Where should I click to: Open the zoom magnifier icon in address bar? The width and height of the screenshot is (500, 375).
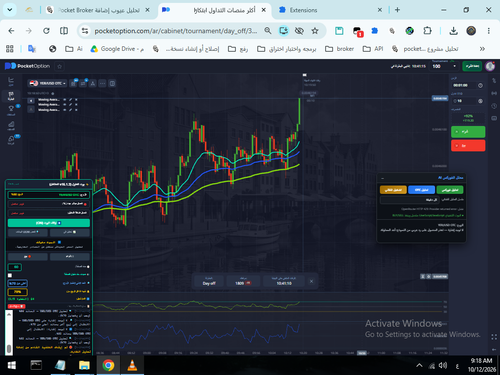[x=268, y=31]
